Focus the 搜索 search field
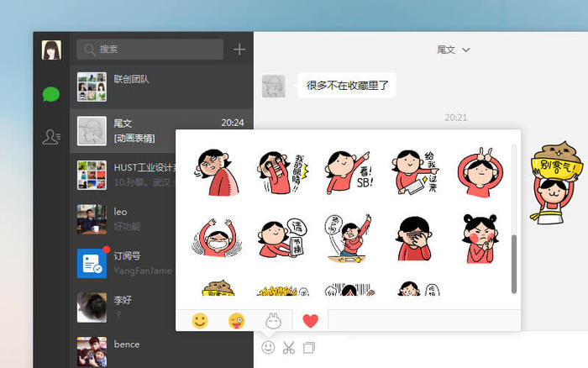This screenshot has height=368, width=588. tap(150, 49)
